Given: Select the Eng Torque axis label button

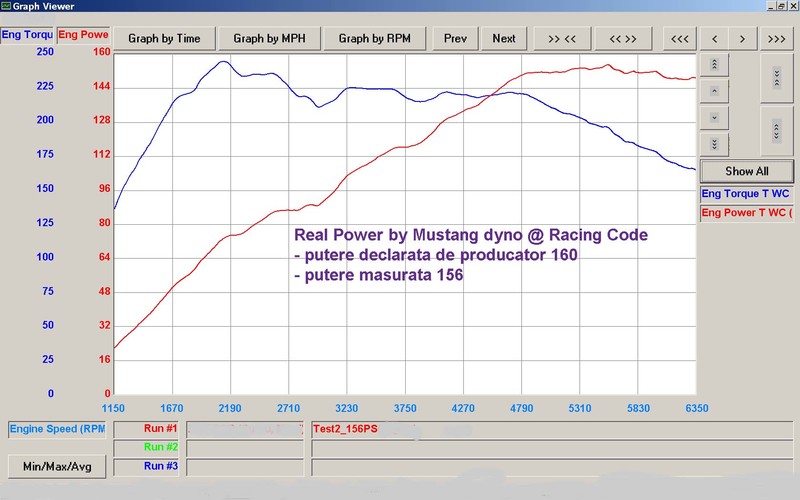Looking at the screenshot, I should click(27, 35).
